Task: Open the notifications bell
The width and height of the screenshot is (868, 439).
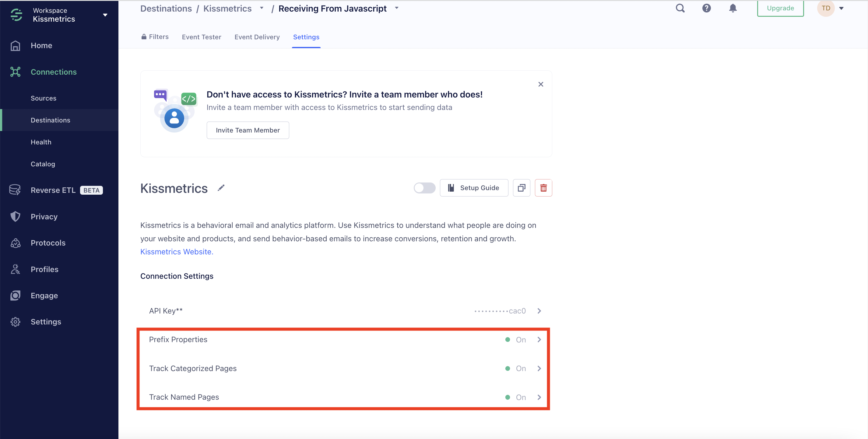Action: click(733, 8)
